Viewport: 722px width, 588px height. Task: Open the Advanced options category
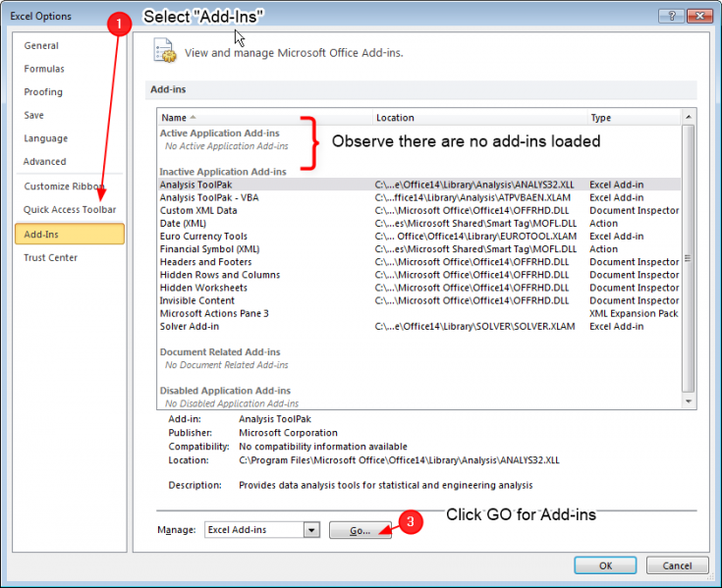coord(44,162)
